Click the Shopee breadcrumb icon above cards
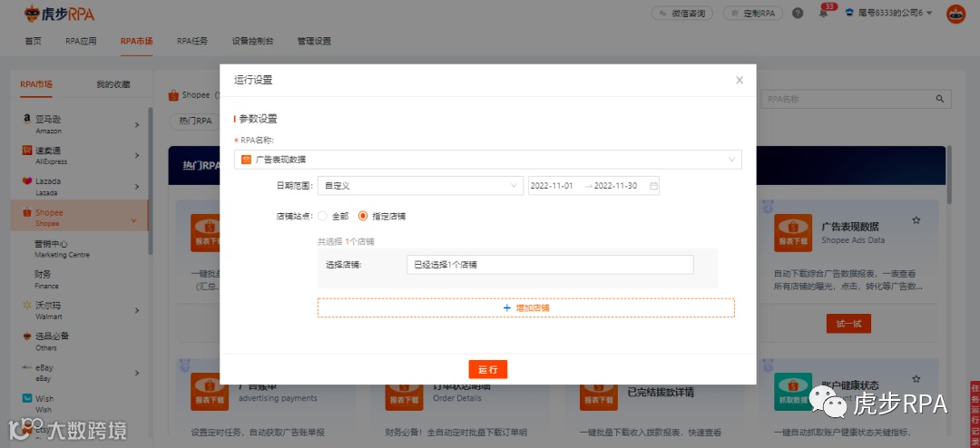Viewport: 980px width, 448px height. click(x=173, y=95)
